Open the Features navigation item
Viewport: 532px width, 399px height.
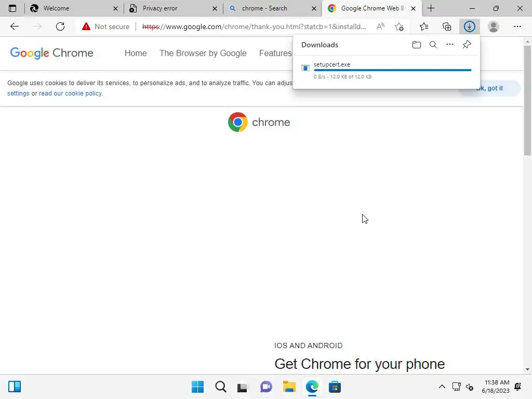275,54
